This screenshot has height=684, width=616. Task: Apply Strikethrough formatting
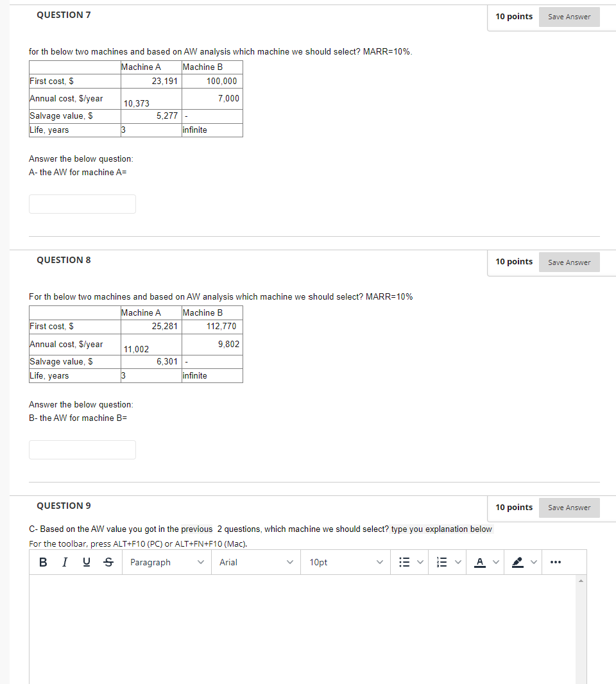coord(108,562)
